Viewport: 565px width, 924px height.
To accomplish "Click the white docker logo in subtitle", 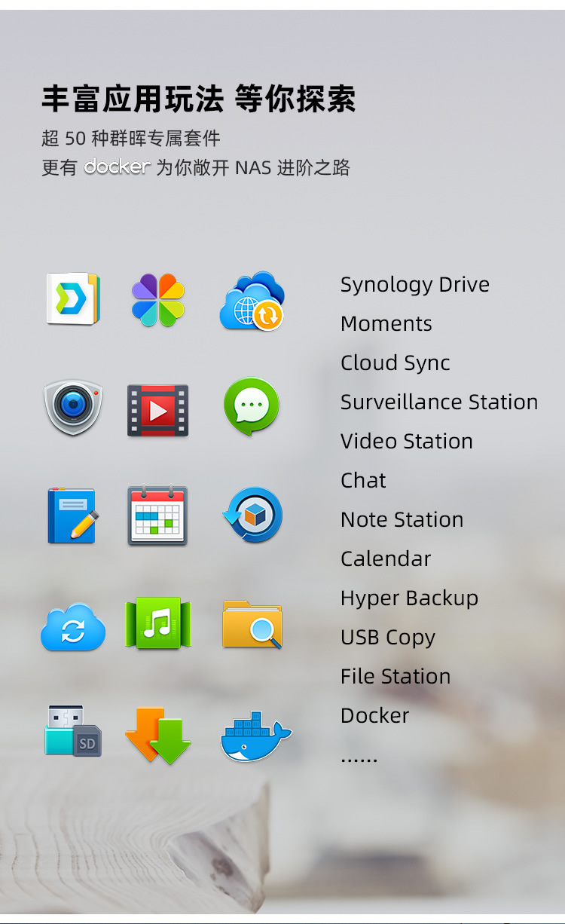I will click(118, 167).
